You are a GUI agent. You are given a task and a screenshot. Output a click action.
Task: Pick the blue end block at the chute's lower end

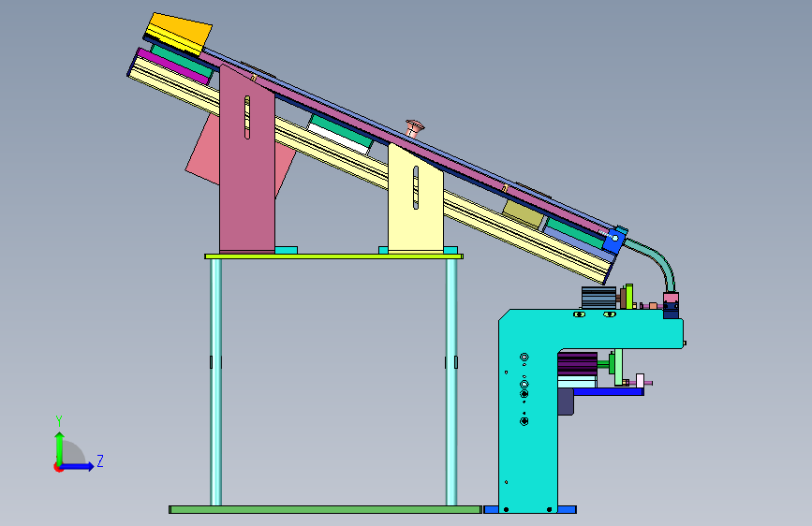pyautogui.click(x=615, y=240)
